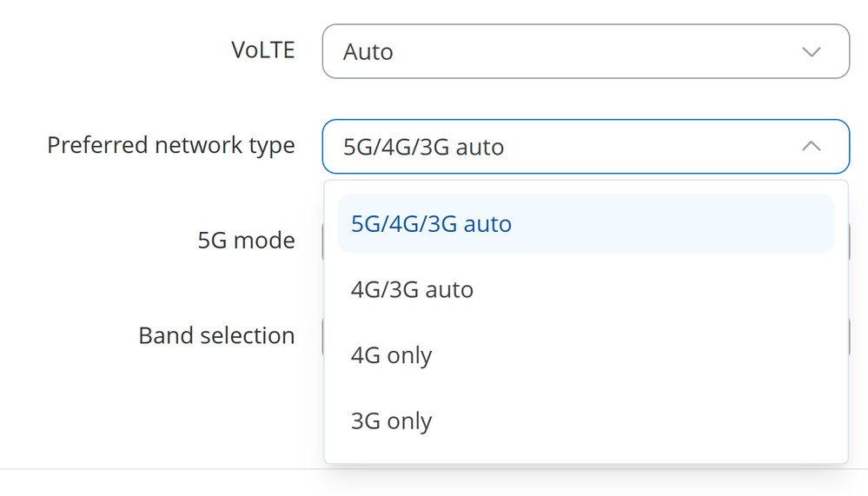Click blank area right of 4G only text

tap(631, 355)
